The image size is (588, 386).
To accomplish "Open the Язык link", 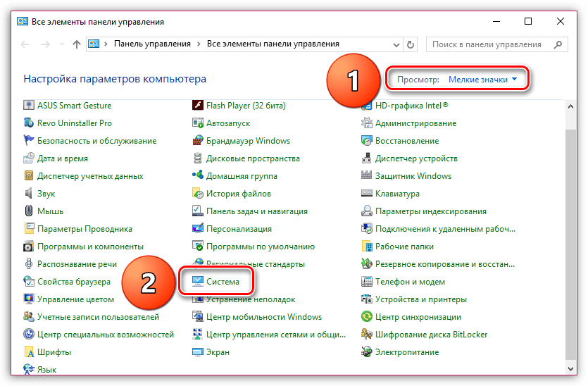I will (x=47, y=370).
